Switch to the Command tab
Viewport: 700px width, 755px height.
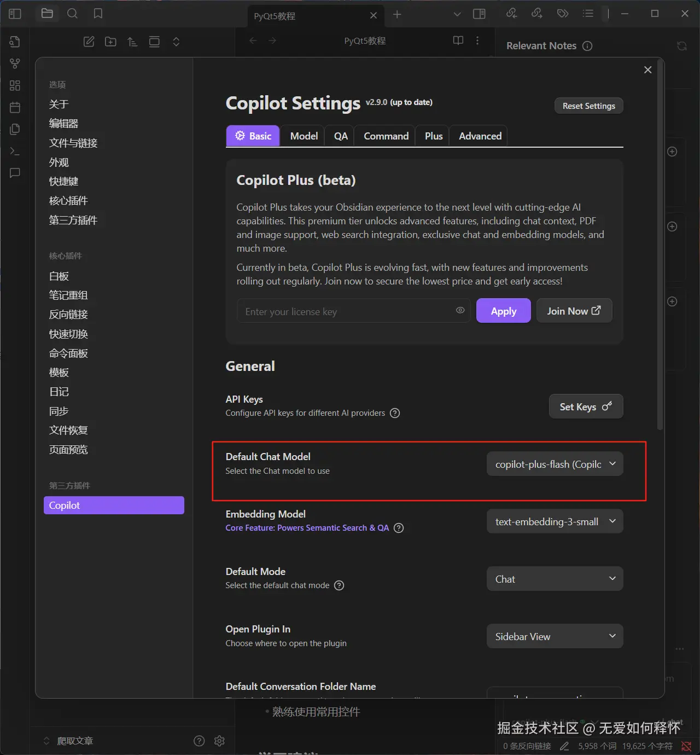pos(386,136)
